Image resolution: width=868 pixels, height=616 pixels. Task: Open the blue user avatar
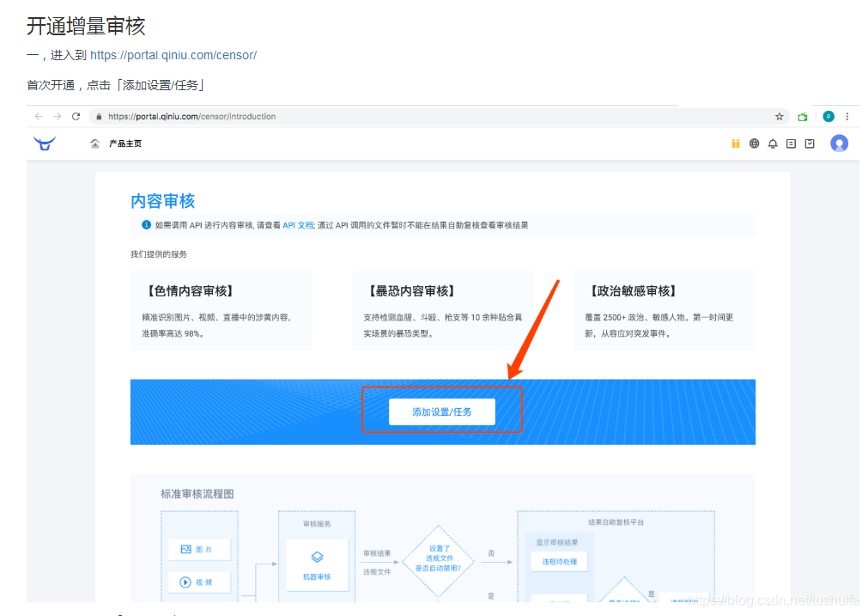pyautogui.click(x=839, y=143)
